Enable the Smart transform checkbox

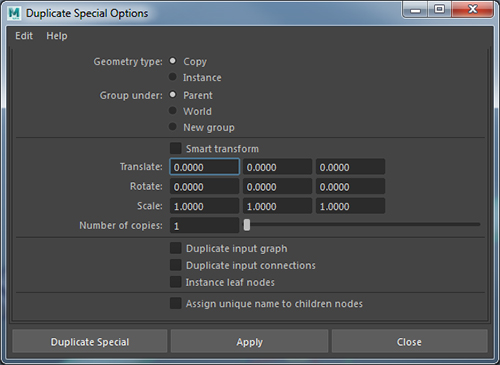[176, 148]
